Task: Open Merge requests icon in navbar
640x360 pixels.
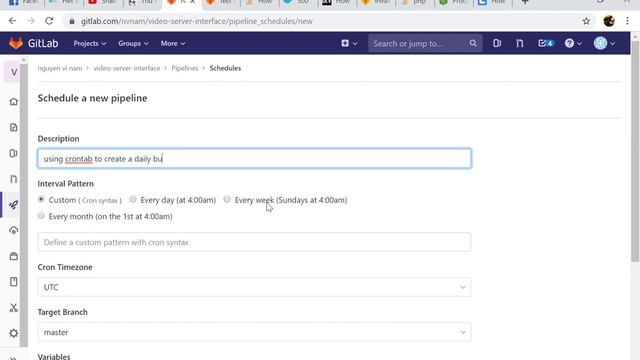Action: click(520, 43)
